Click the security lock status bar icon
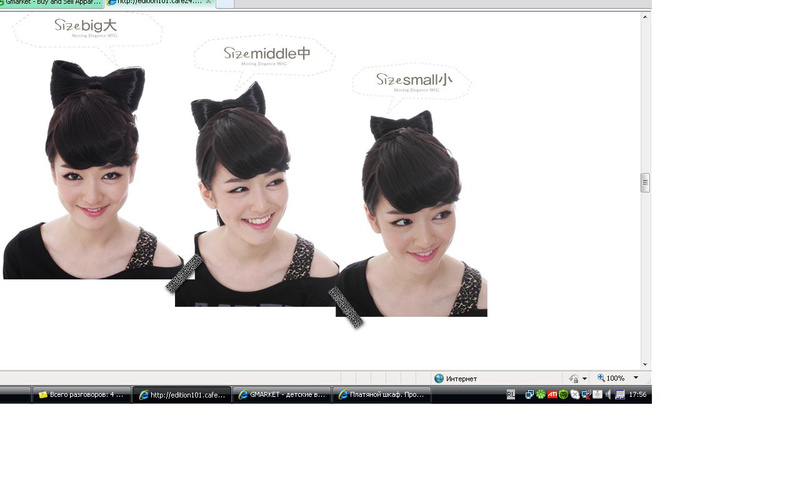800x500 pixels. [573, 379]
